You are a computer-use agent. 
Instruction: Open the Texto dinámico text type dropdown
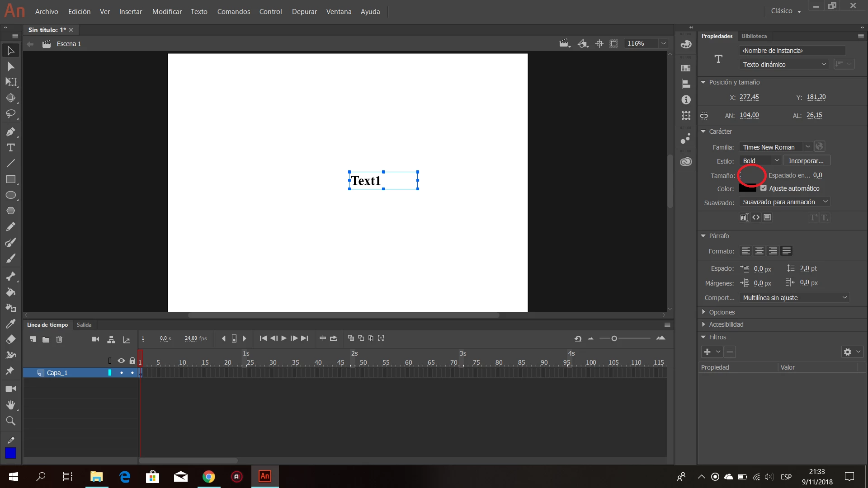click(x=784, y=65)
